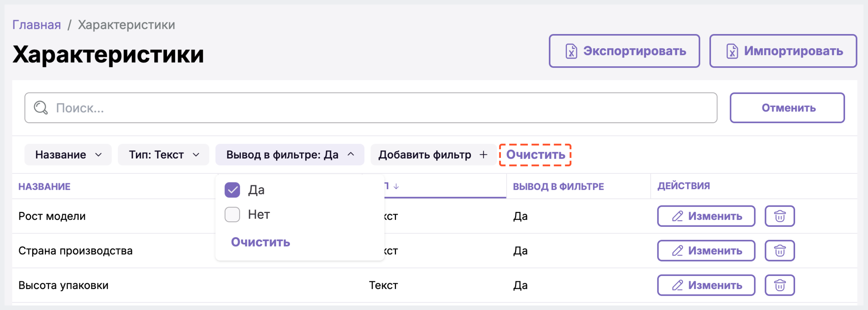Delete Страна производства row via trash icon
The width and height of the screenshot is (868, 310).
(x=780, y=251)
